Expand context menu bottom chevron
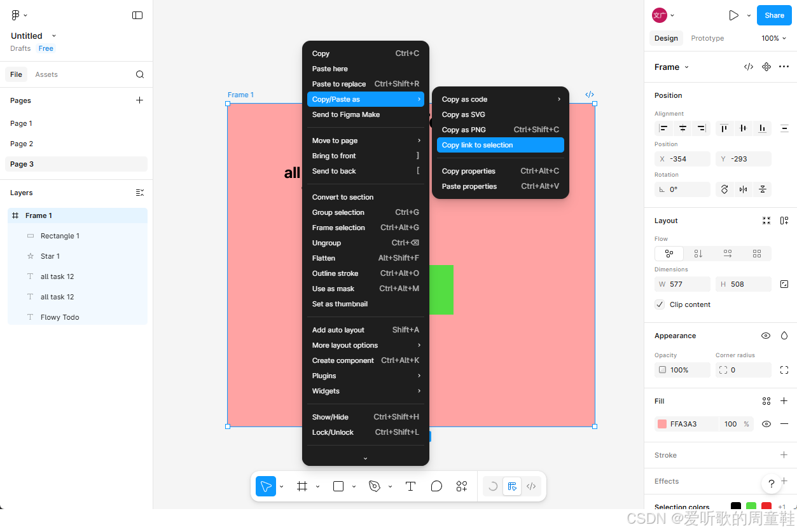The image size is (797, 532). pos(365,458)
